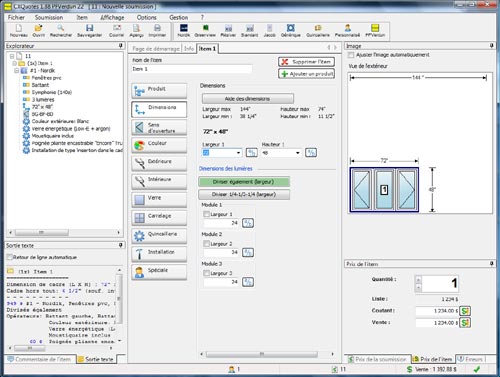Viewport: 500px width, 377px height.
Task: Select Moustiquaire inclus in the tree
Action: [52, 136]
